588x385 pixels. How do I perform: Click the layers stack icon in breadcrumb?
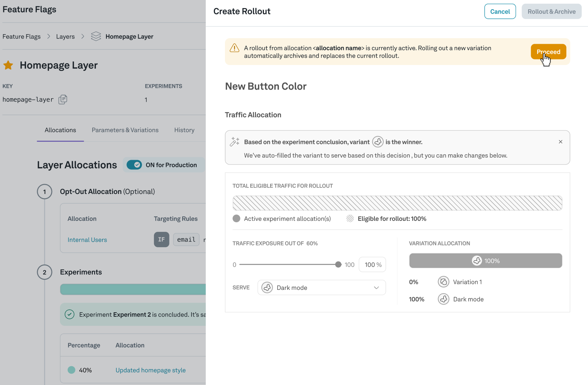click(x=96, y=36)
